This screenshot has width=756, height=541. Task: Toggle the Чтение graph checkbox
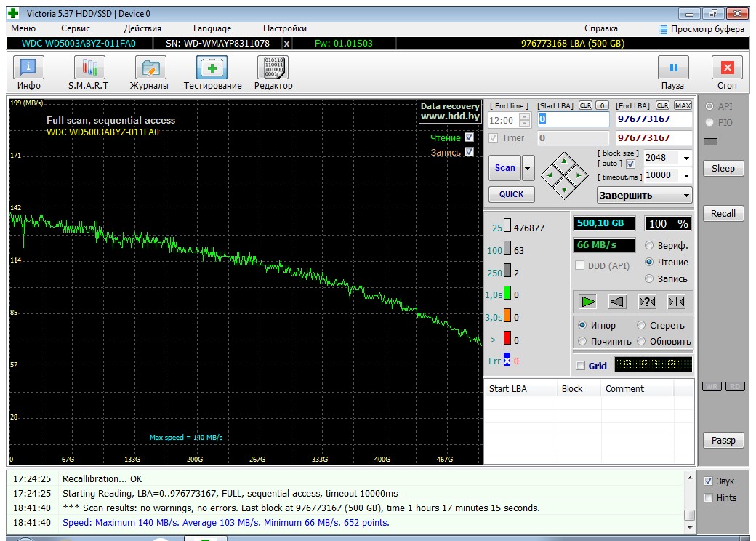pyautogui.click(x=469, y=137)
